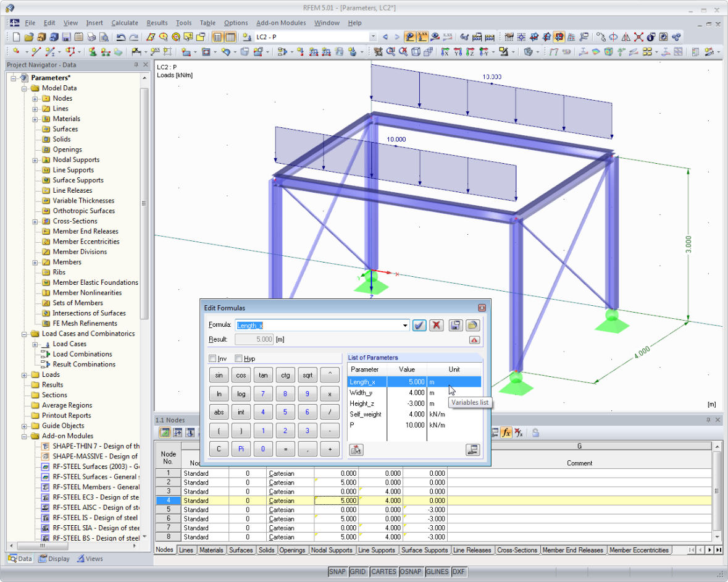Click the New document icon in the toolbar
The width and height of the screenshot is (728, 582).
[x=16, y=37]
